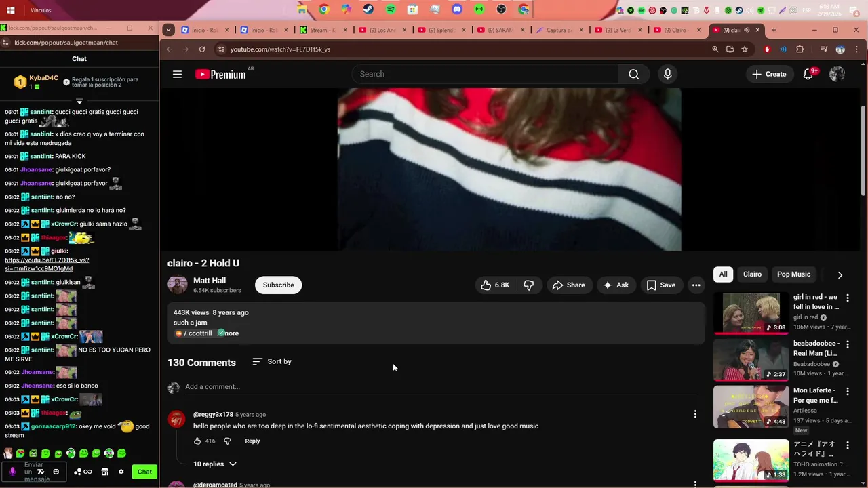This screenshot has width=868, height=488.
Task: Open girl in red video thumbnail
Action: tap(751, 313)
